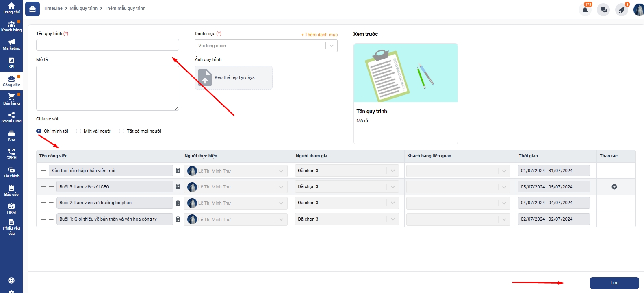Open the HRM module in sidebar
The width and height of the screenshot is (644, 293).
[11, 208]
